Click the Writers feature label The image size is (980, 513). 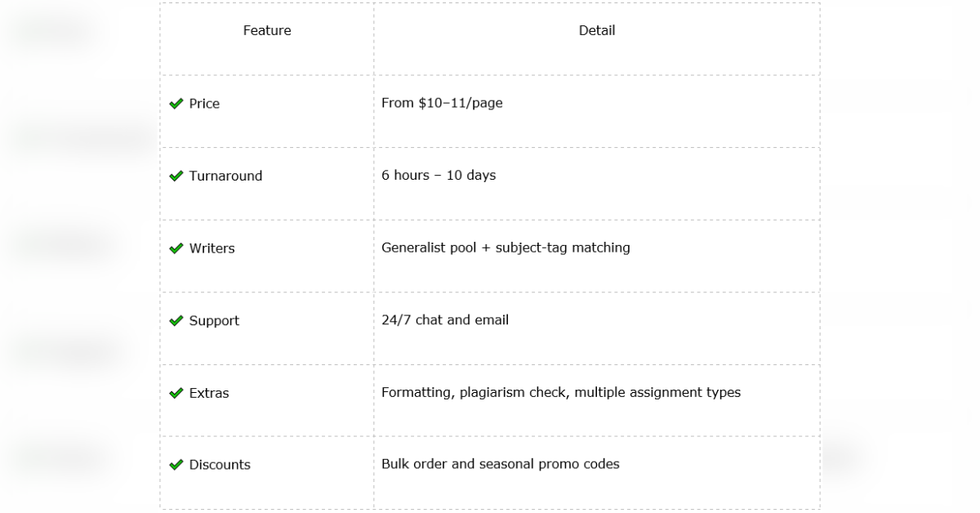[x=212, y=248]
